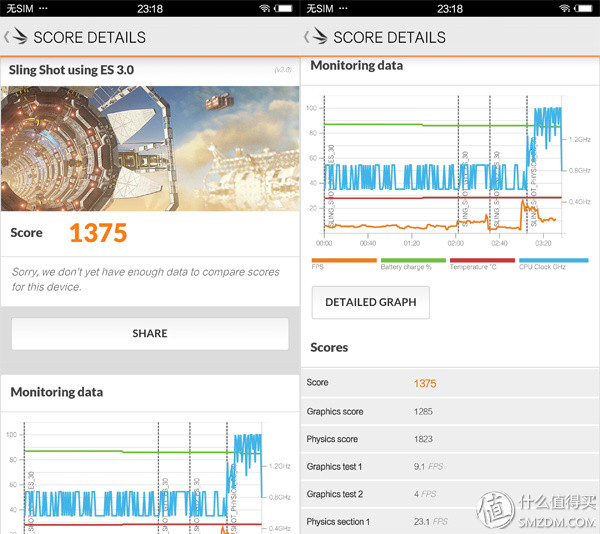Tap 23:18 clock in left status bar
This screenshot has height=534, width=600.
[x=150, y=8]
